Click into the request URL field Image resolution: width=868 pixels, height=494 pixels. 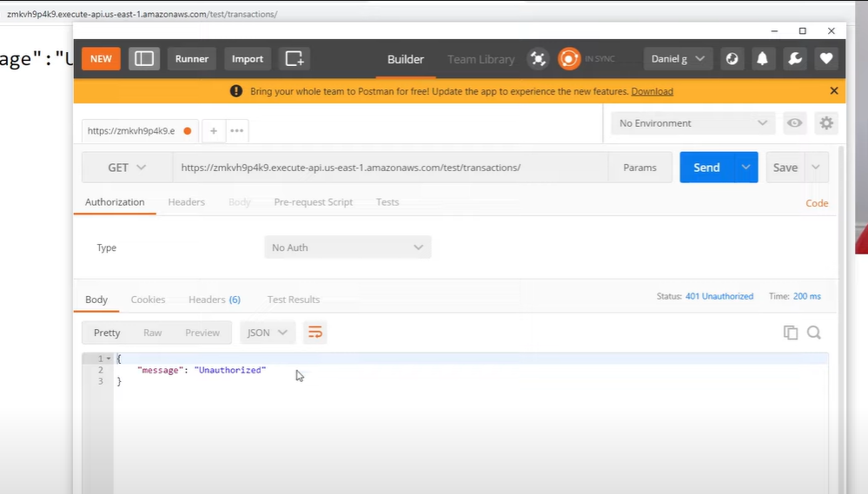click(x=390, y=168)
